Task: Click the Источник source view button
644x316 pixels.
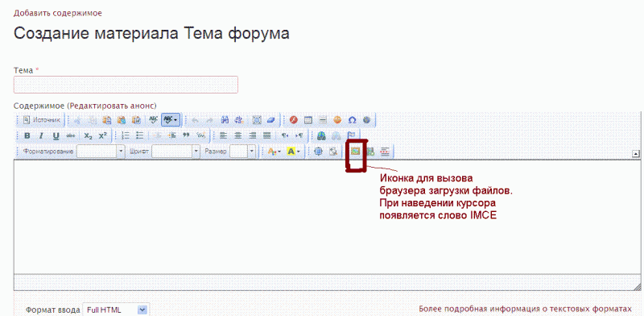Action: (x=43, y=120)
